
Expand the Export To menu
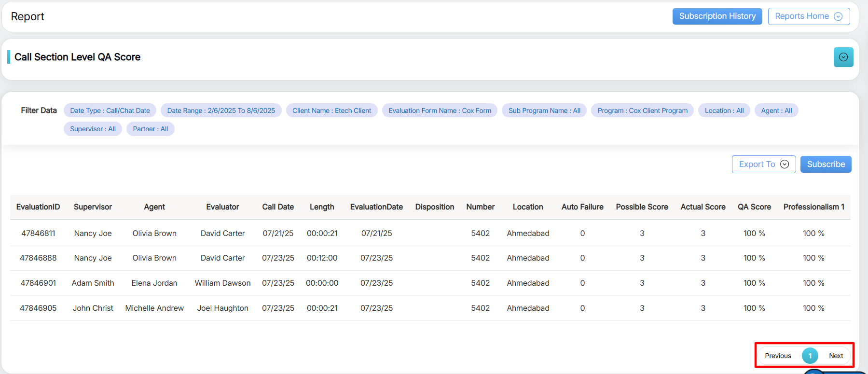(763, 164)
